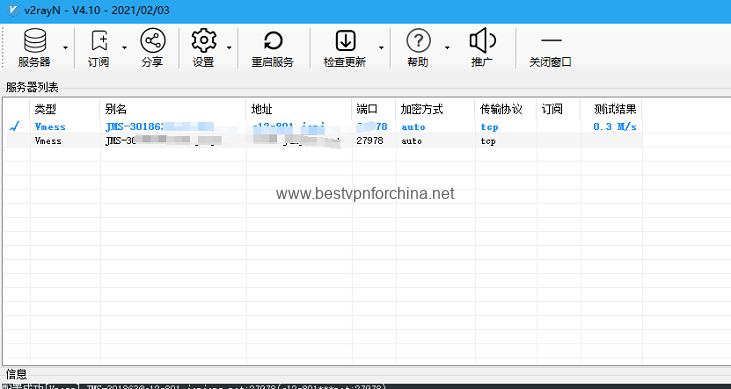Expand the 帮助 dropdown arrow
Image resolution: width=731 pixels, height=389 pixels.
click(447, 48)
